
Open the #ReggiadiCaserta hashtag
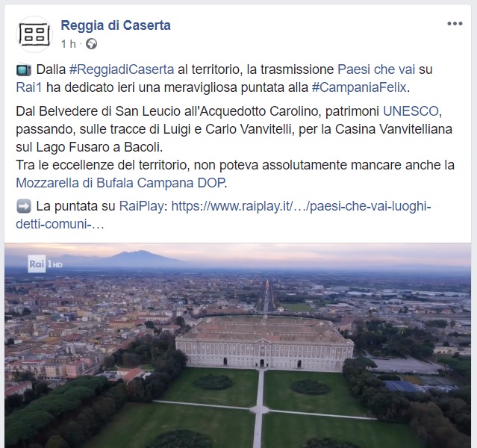point(122,69)
